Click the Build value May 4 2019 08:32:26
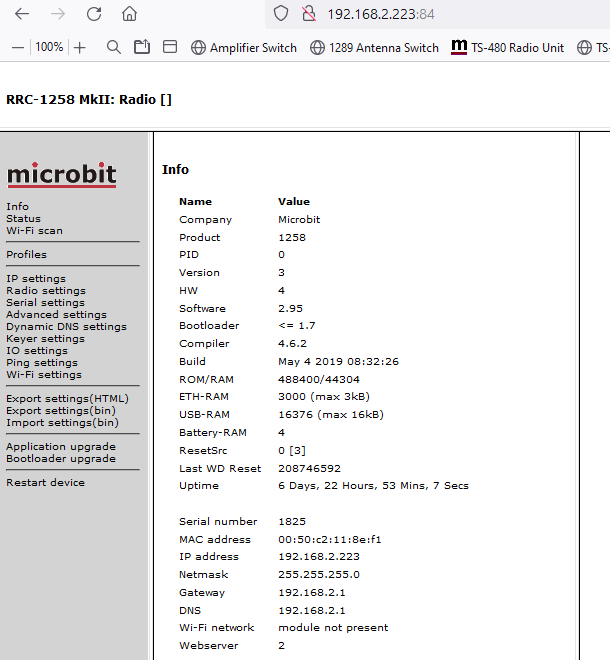Screen dimensions: 610x660 coord(338,362)
